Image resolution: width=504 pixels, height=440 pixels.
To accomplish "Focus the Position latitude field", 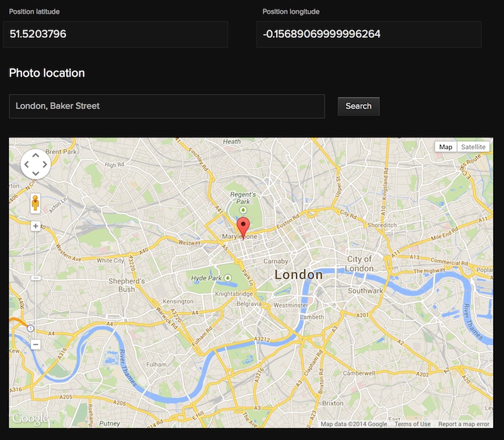I will 115,34.
